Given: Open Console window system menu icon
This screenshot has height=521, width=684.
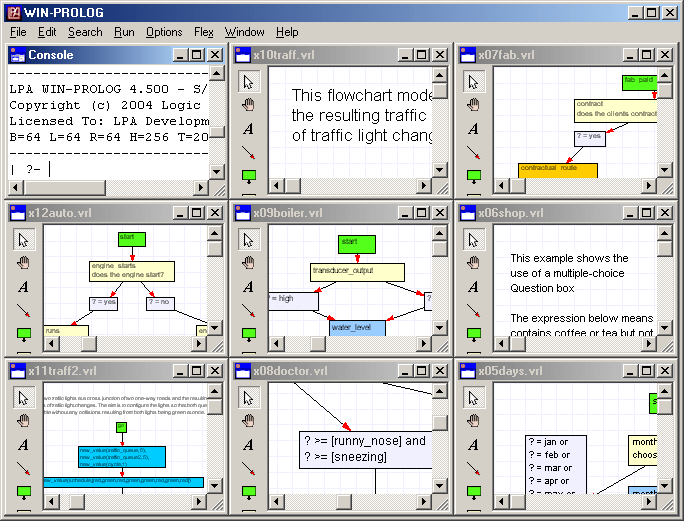Looking at the screenshot, I should coord(17,55).
